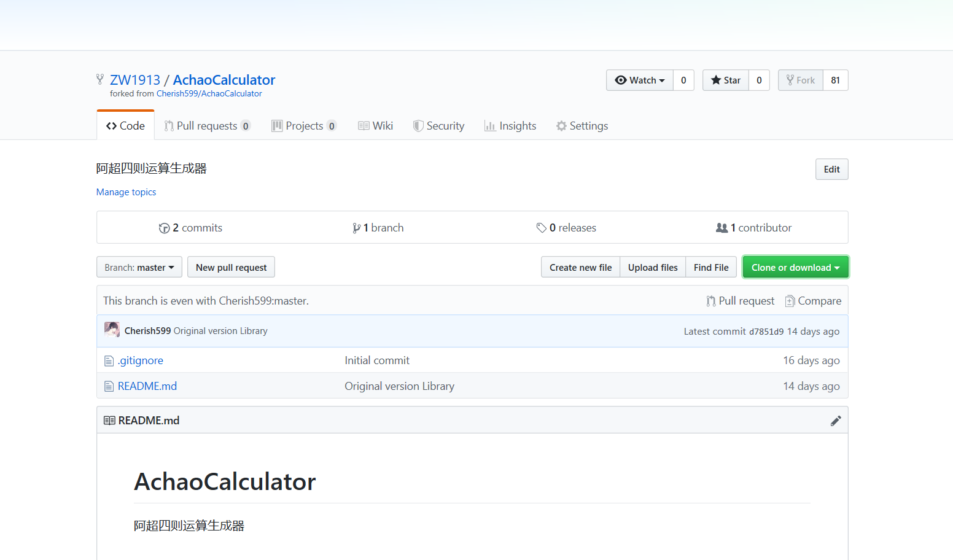
Task: Click the Edit description button
Action: coord(832,169)
